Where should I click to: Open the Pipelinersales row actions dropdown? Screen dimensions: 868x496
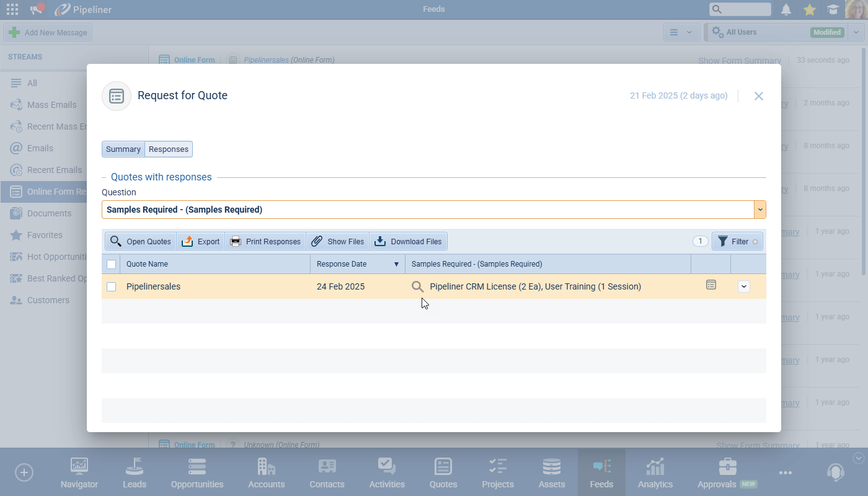click(x=744, y=286)
